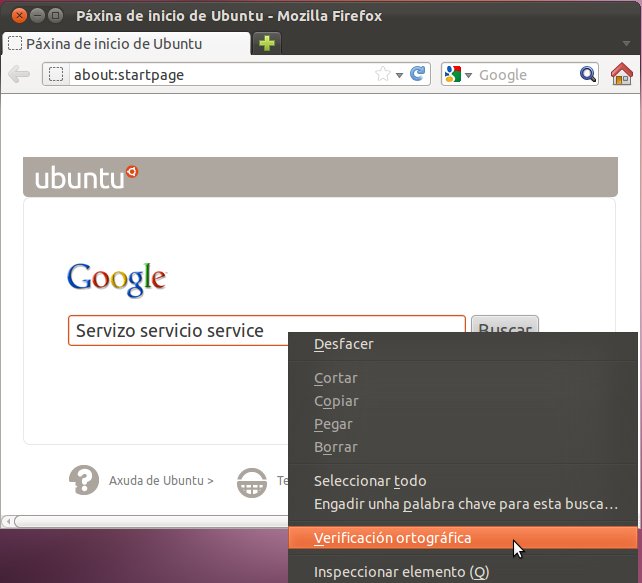Open the URL history dropdown arrow

(400, 75)
